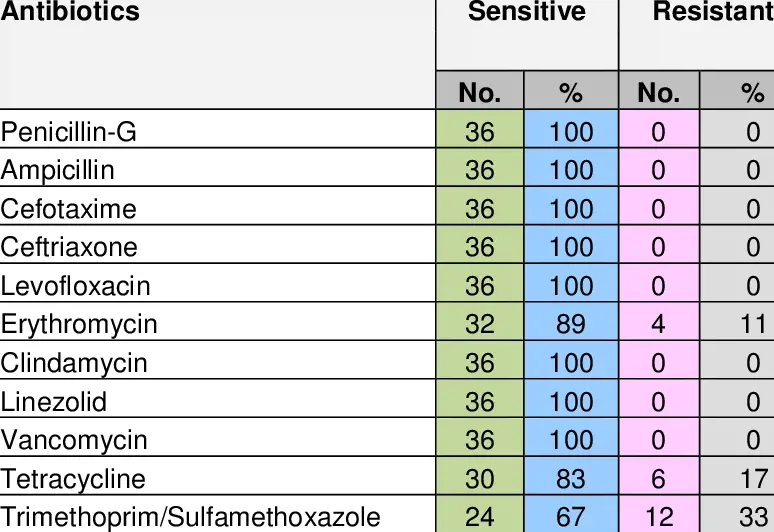Select the Ceftriaxone cell
This screenshot has width=774, height=532.
[x=69, y=247]
